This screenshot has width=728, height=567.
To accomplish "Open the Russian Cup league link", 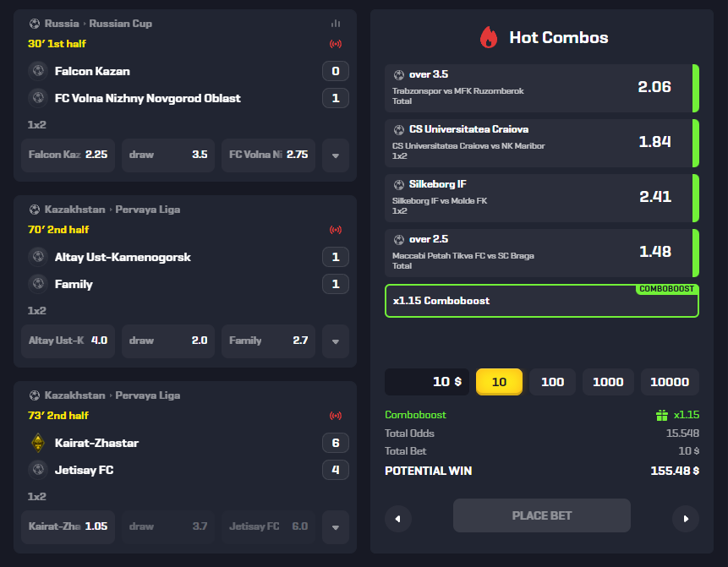I will tap(121, 24).
